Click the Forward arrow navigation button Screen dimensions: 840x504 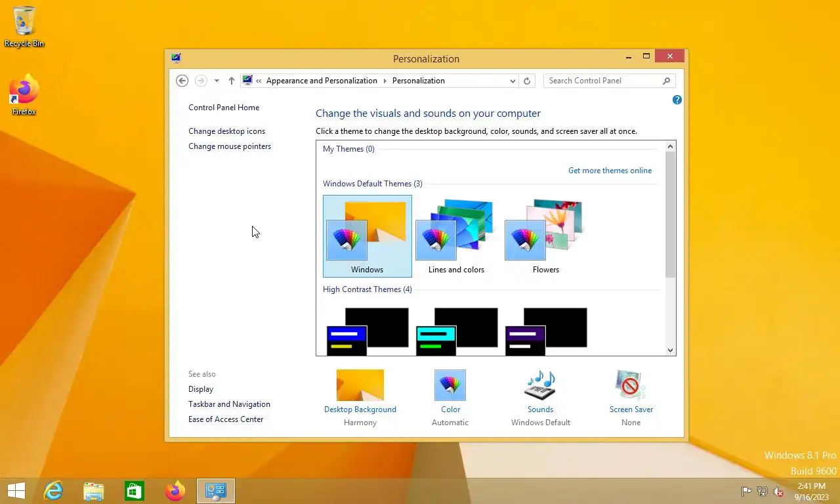click(x=201, y=81)
